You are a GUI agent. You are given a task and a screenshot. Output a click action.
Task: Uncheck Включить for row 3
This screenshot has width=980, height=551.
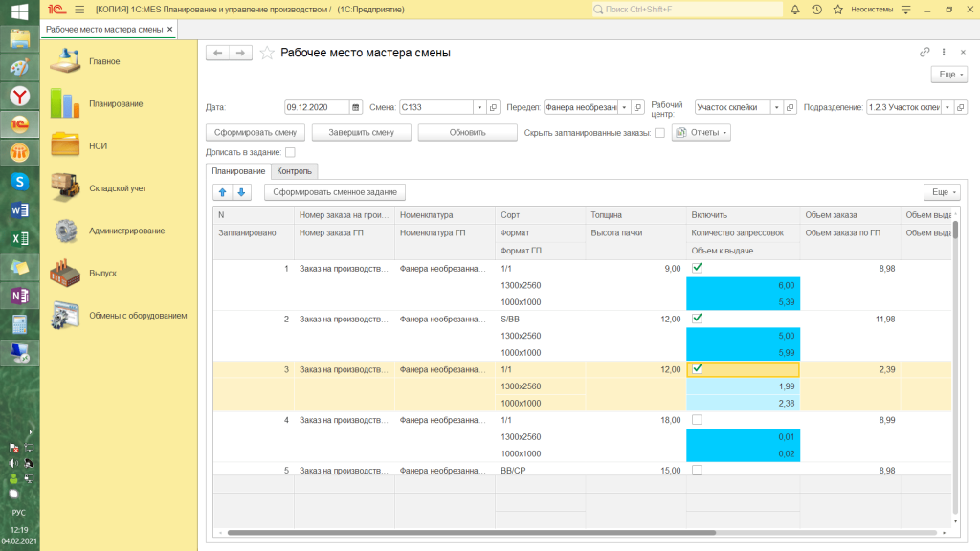[x=697, y=369]
